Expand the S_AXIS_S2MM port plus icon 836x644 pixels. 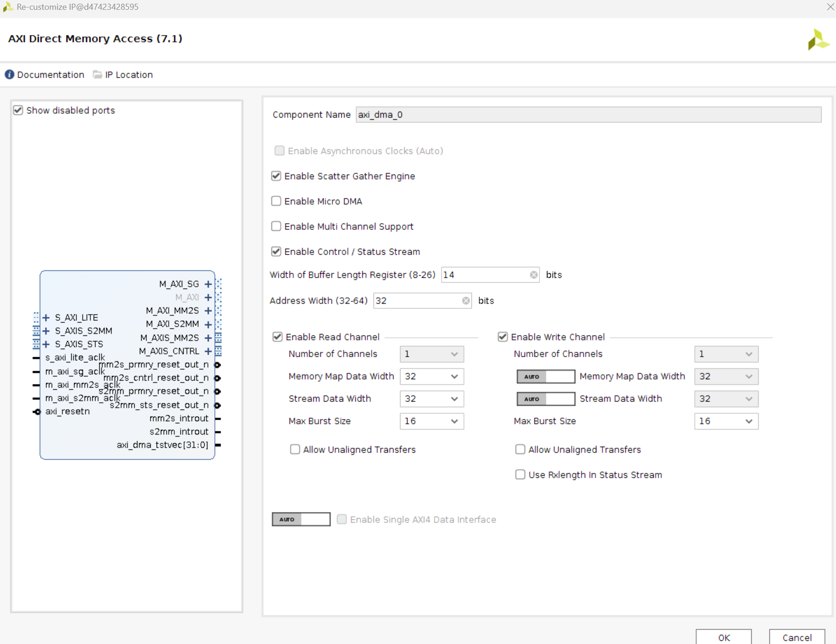pos(46,331)
